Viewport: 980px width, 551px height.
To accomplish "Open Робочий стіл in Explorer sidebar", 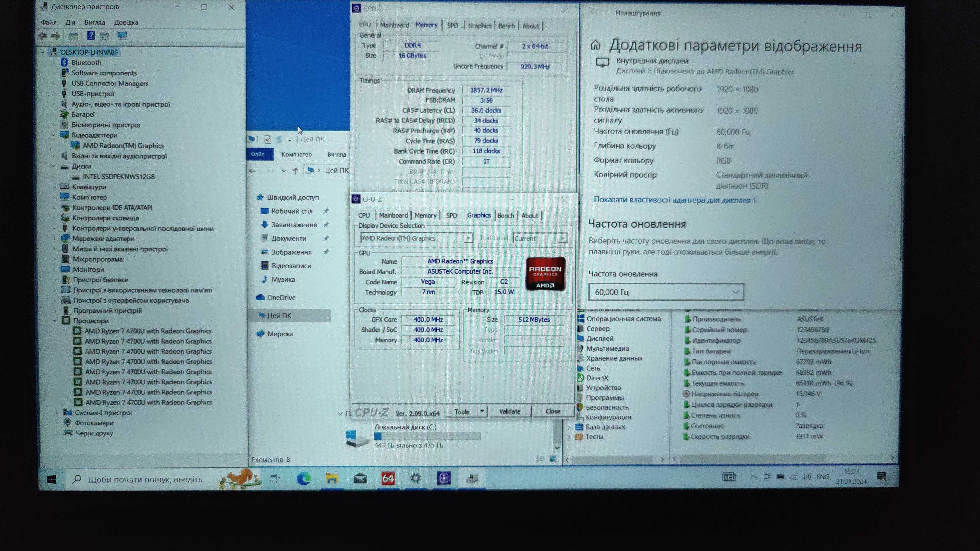I will point(292,211).
